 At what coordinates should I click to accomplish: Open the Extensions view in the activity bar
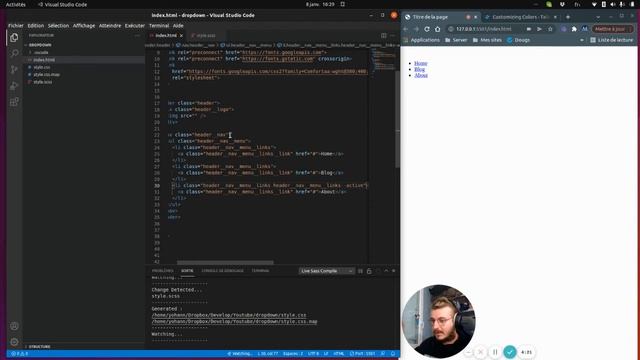click(14, 102)
